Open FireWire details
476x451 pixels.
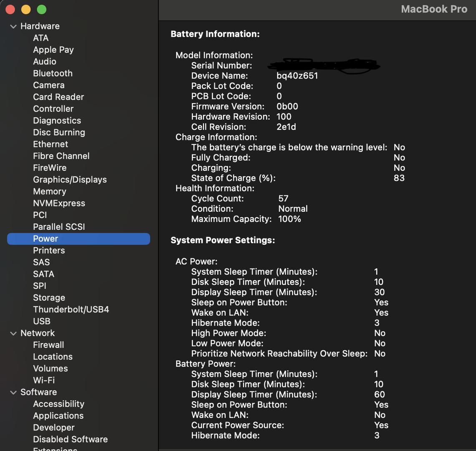[50, 168]
